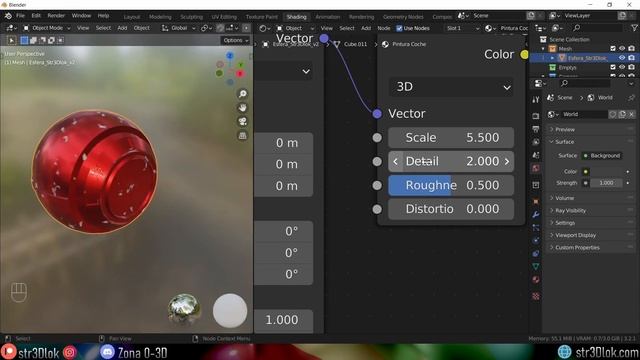The image size is (640, 360).
Task: Open the Object Data green triangle tab
Action: 536,267
